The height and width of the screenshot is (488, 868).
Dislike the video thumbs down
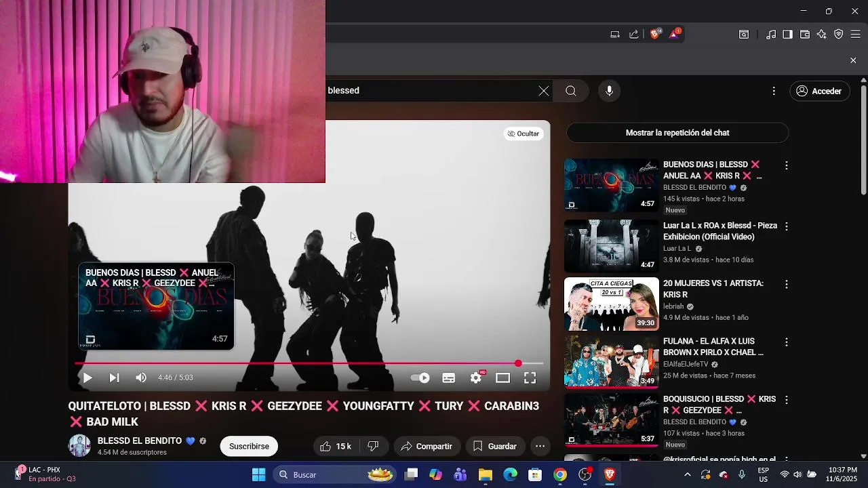click(372, 446)
